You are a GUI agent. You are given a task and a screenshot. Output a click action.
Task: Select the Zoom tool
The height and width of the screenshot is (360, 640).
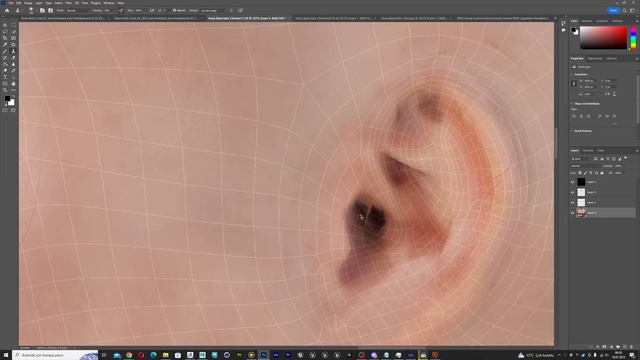(5, 90)
